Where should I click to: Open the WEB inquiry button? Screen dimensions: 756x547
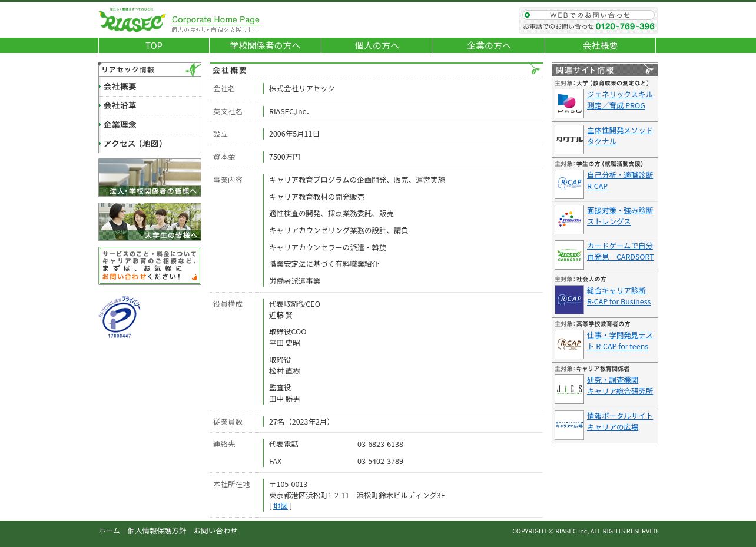point(588,15)
